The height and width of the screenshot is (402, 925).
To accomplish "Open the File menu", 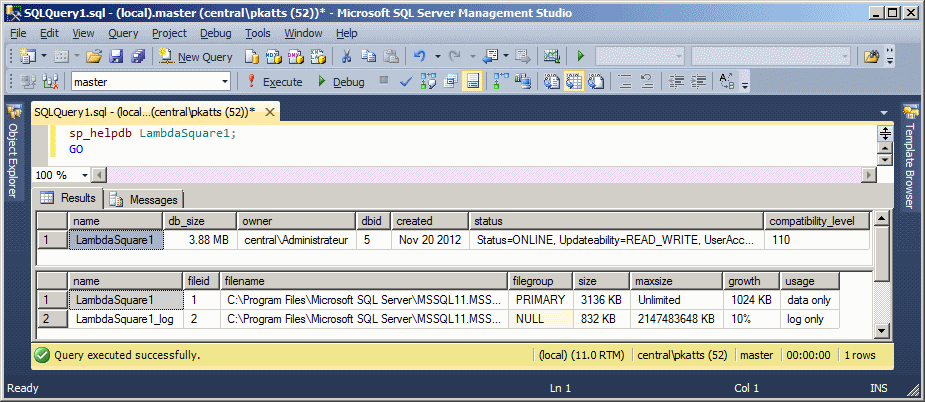I will [18, 34].
